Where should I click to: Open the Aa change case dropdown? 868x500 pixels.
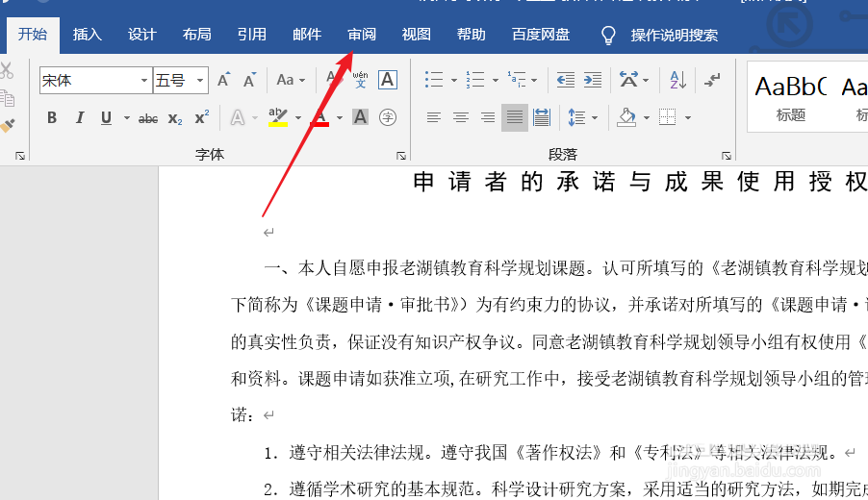tap(291, 80)
